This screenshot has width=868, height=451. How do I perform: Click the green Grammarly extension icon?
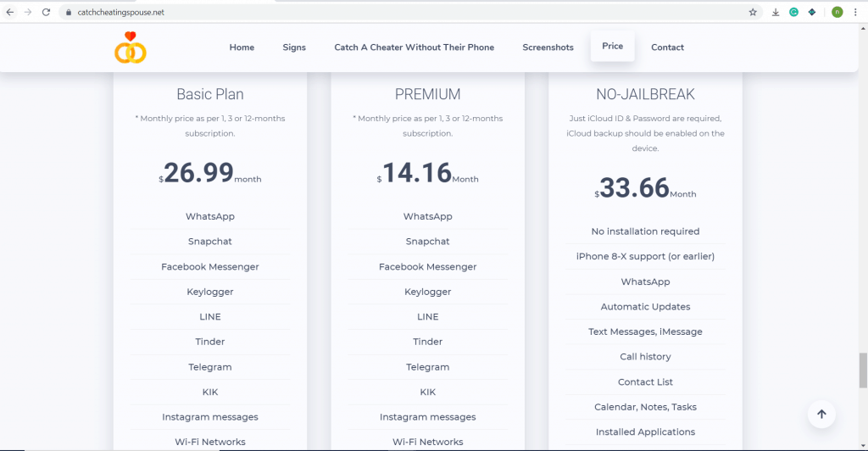793,12
